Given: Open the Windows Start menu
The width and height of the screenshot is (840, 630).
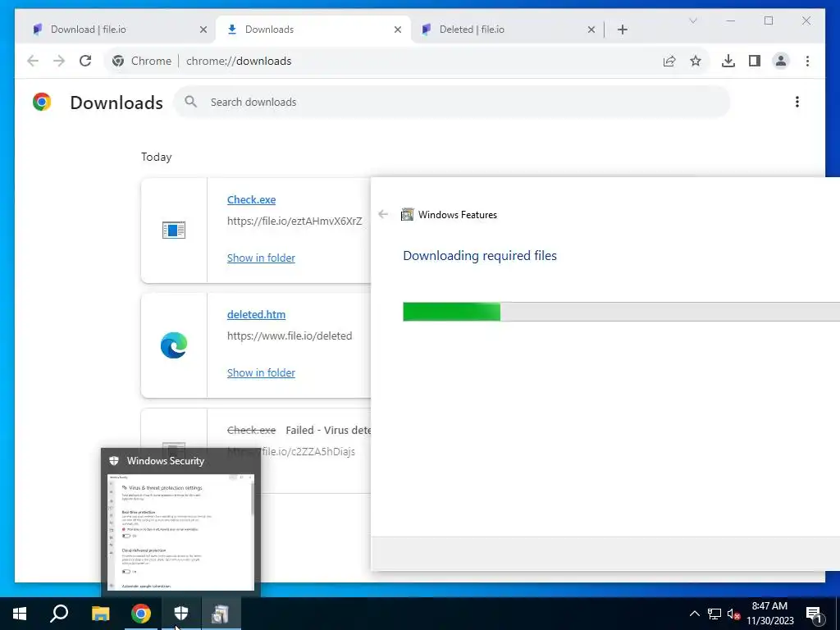Looking at the screenshot, I should click(20, 614).
